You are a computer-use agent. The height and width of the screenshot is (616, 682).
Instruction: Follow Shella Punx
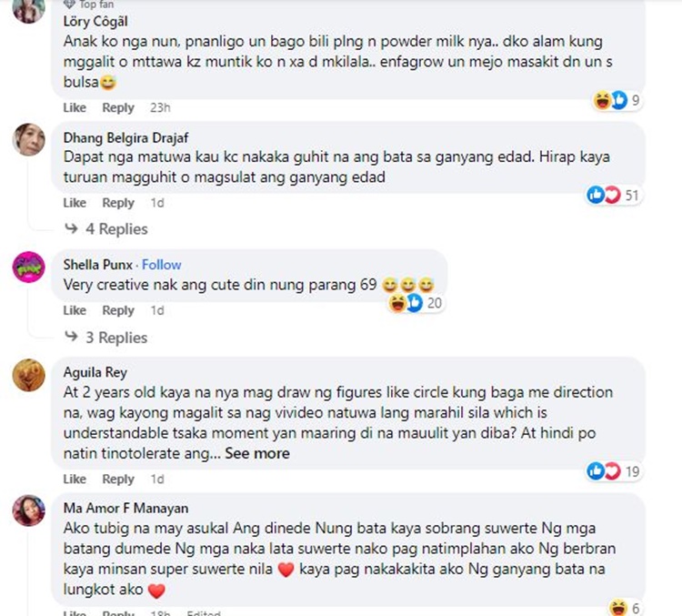click(161, 265)
